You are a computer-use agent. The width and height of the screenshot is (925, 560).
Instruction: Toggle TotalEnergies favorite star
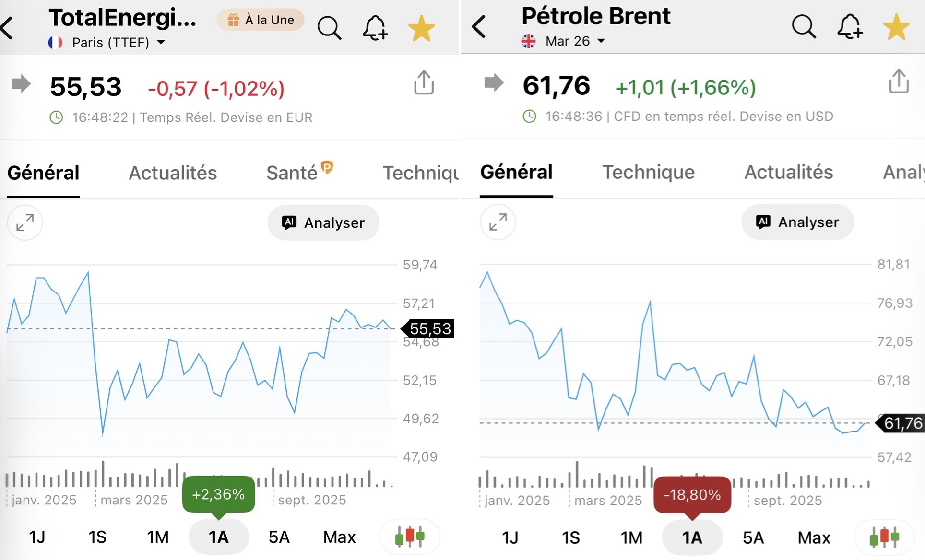click(421, 28)
